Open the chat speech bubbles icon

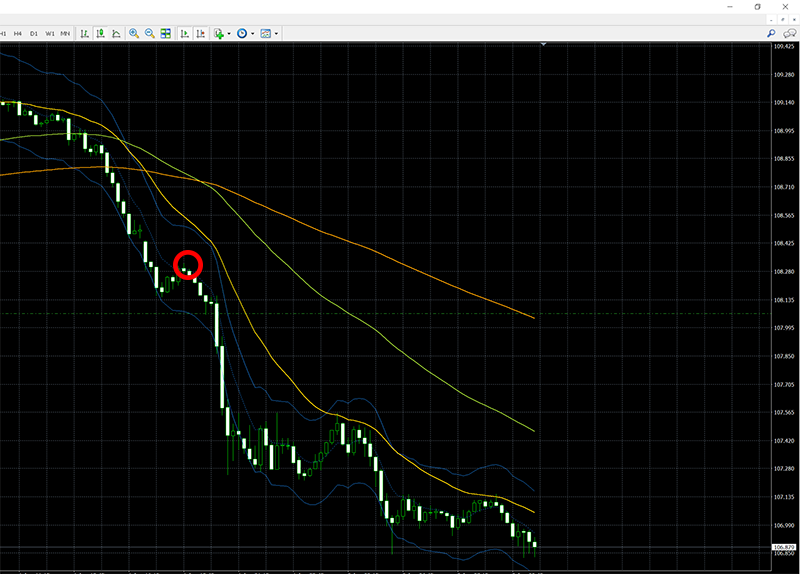(789, 33)
